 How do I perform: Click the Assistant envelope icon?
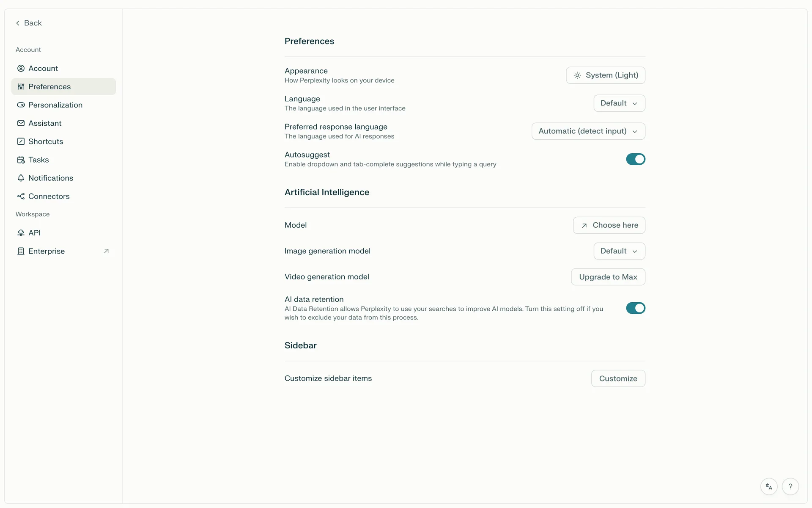pyautogui.click(x=21, y=123)
